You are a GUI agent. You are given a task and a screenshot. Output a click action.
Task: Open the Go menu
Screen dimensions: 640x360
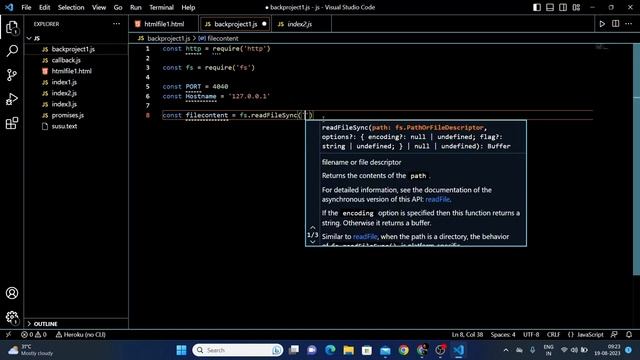tap(118, 7)
